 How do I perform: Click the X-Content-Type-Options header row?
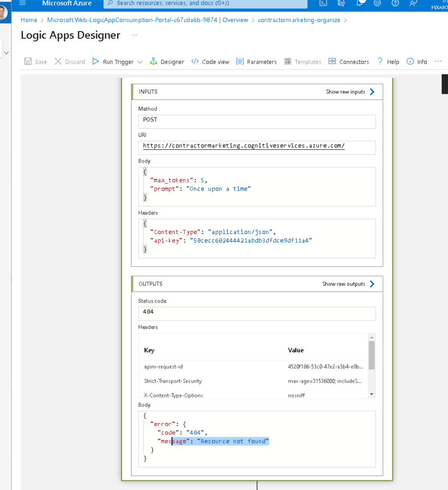pyautogui.click(x=254, y=395)
